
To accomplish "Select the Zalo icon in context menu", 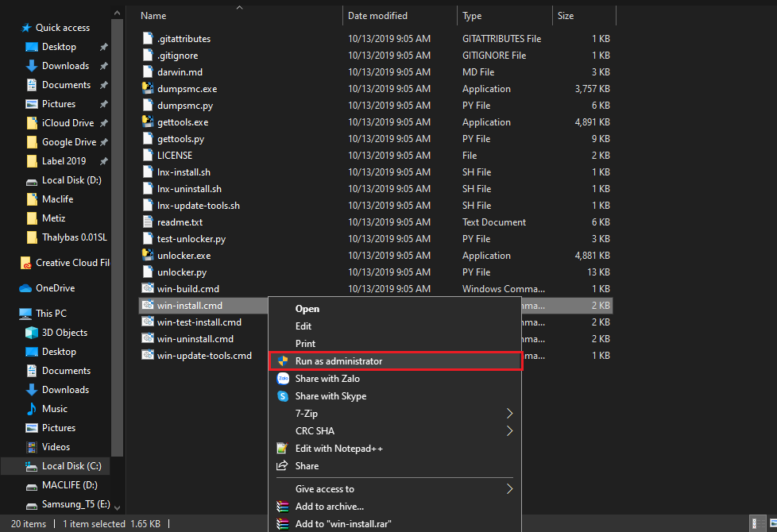I will point(282,379).
